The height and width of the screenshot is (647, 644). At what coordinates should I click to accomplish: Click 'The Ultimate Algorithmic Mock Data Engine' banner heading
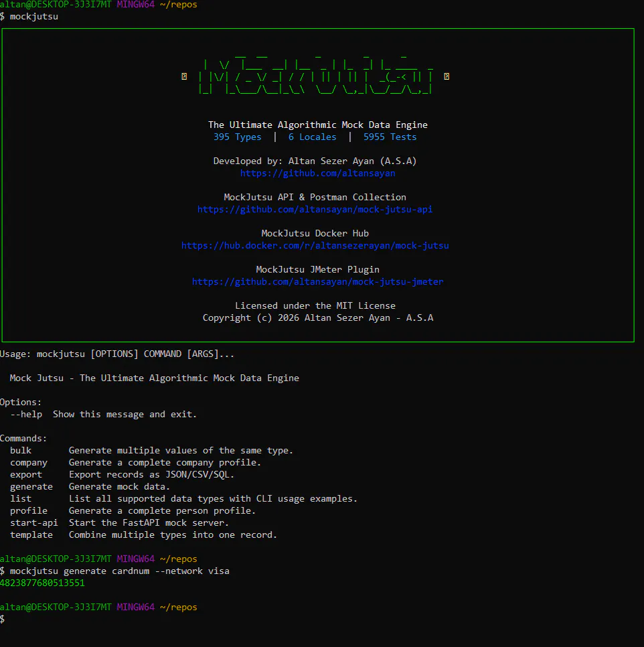tap(318, 125)
